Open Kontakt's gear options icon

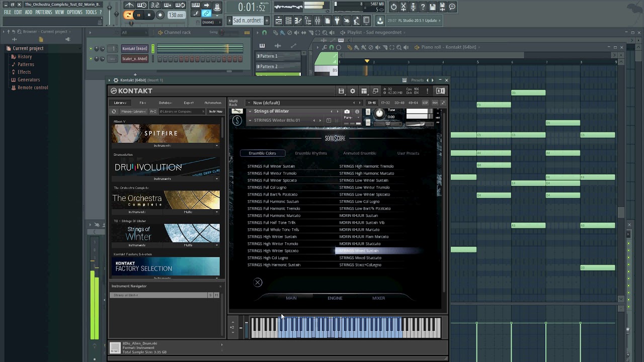[353, 91]
